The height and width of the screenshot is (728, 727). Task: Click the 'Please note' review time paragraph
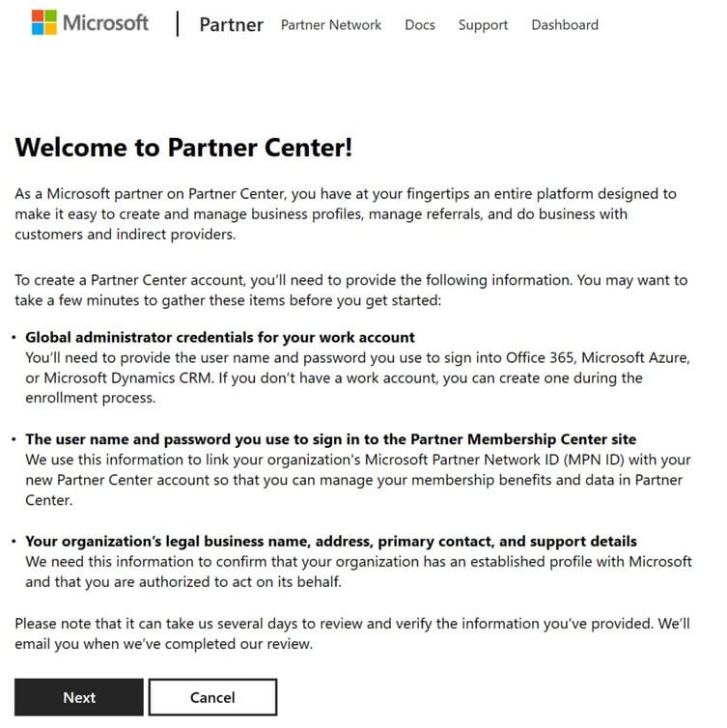(351, 633)
